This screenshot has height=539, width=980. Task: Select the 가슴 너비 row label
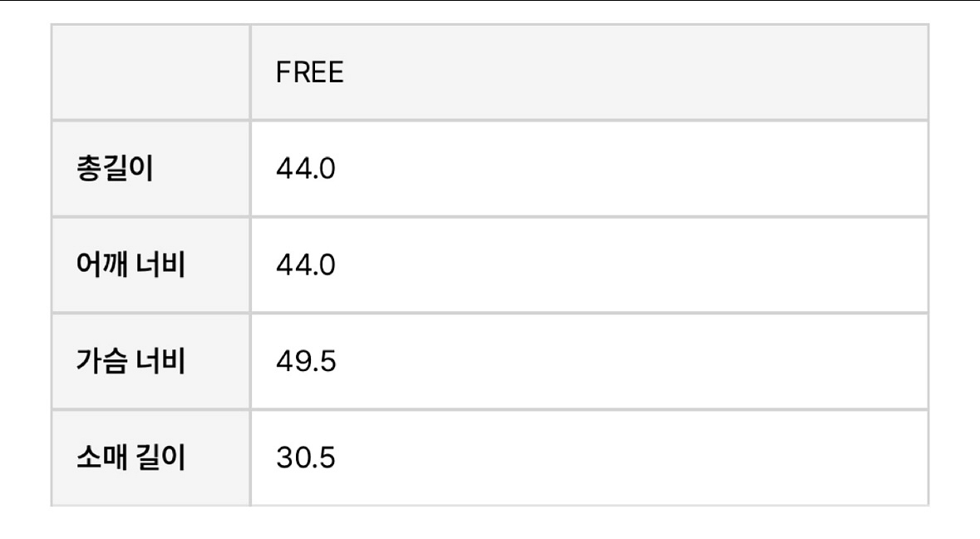point(131,361)
